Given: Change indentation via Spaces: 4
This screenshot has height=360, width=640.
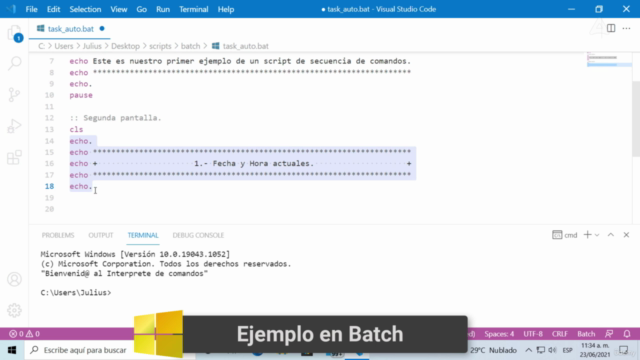Looking at the screenshot, I should coord(499,334).
